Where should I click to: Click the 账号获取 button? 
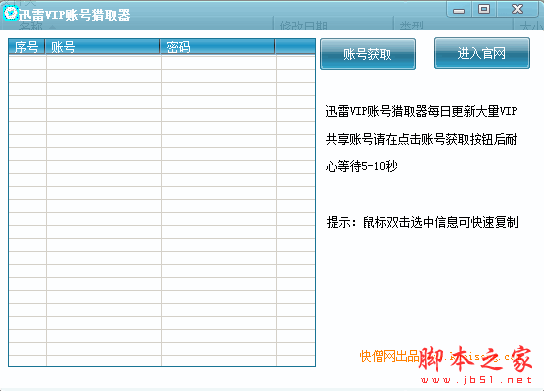pos(368,54)
